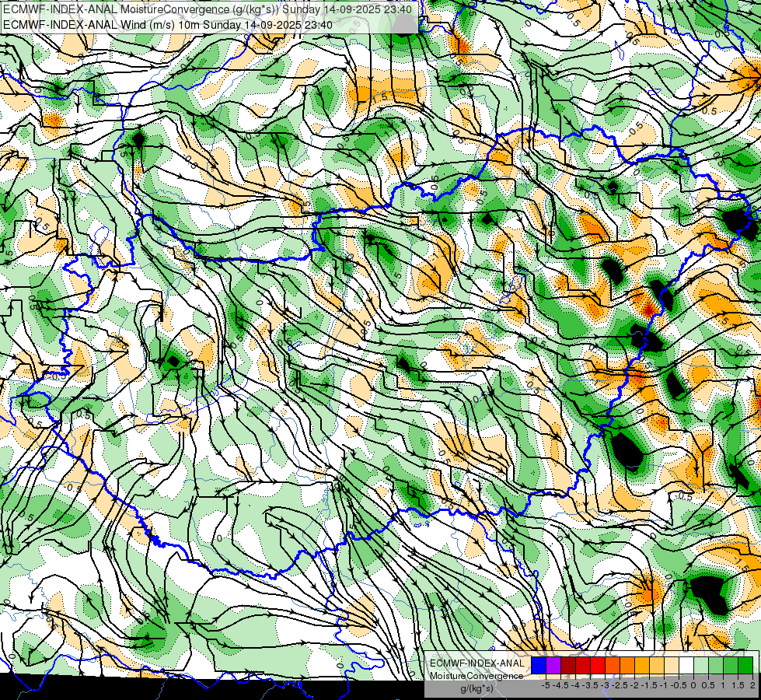This screenshot has height=700, width=761.
Task: Click the 2 tick label on legend
Action: tap(752, 685)
